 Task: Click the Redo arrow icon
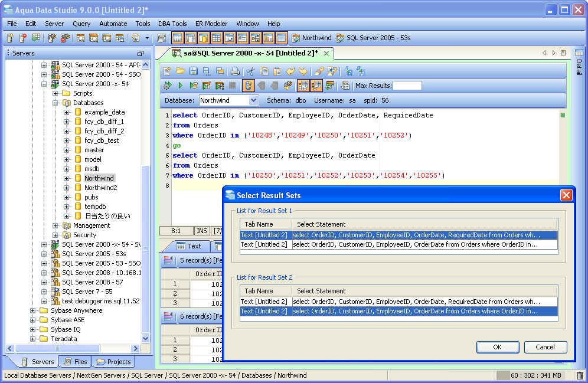point(303,71)
